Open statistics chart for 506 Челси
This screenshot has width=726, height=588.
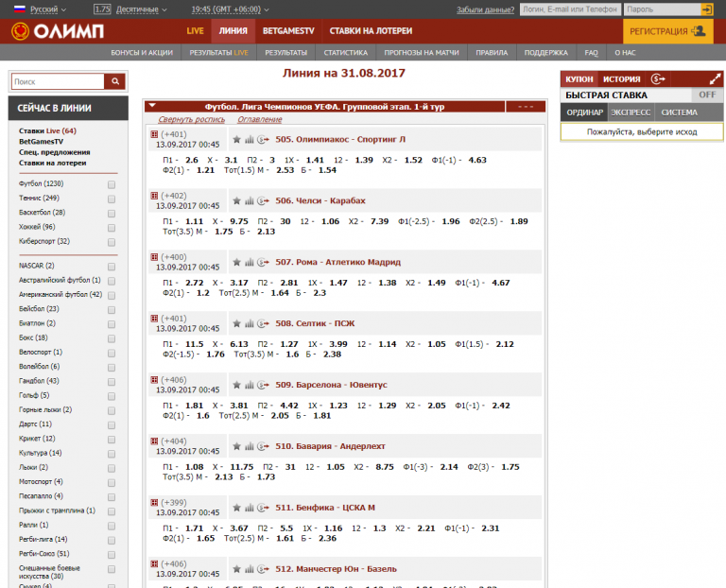(250, 201)
